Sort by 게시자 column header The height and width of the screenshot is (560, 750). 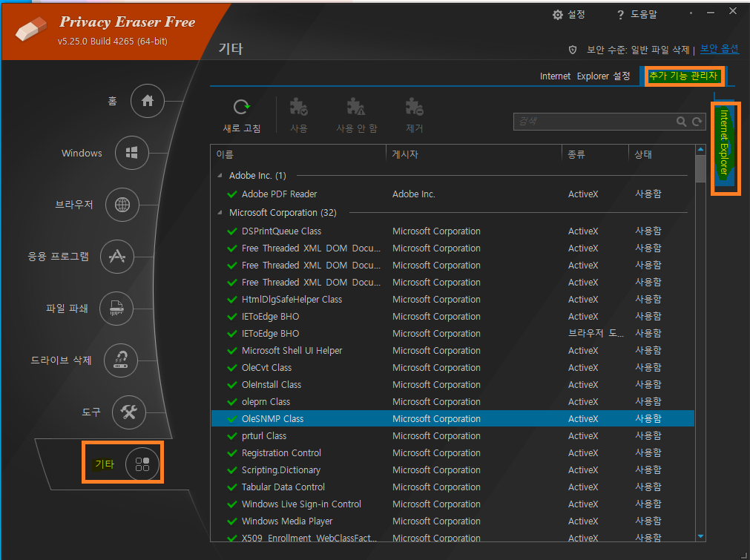point(473,154)
